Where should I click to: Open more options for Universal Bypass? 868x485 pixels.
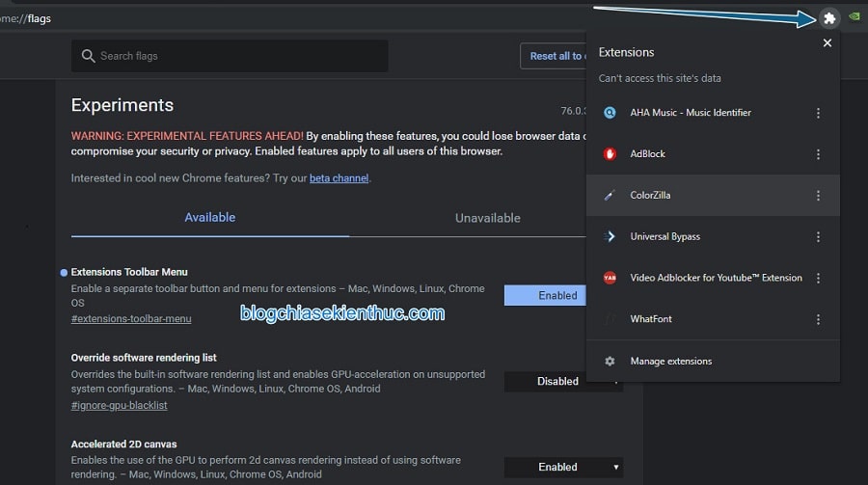pos(818,237)
